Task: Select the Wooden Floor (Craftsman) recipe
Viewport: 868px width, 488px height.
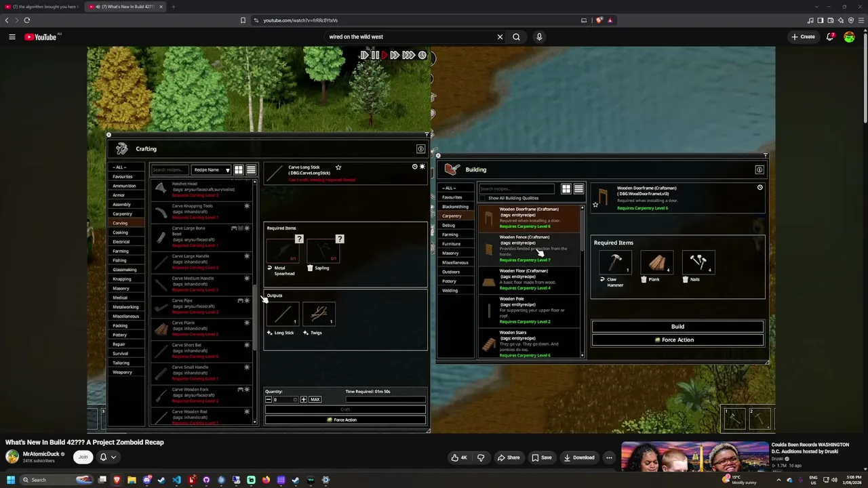Action: click(530, 280)
